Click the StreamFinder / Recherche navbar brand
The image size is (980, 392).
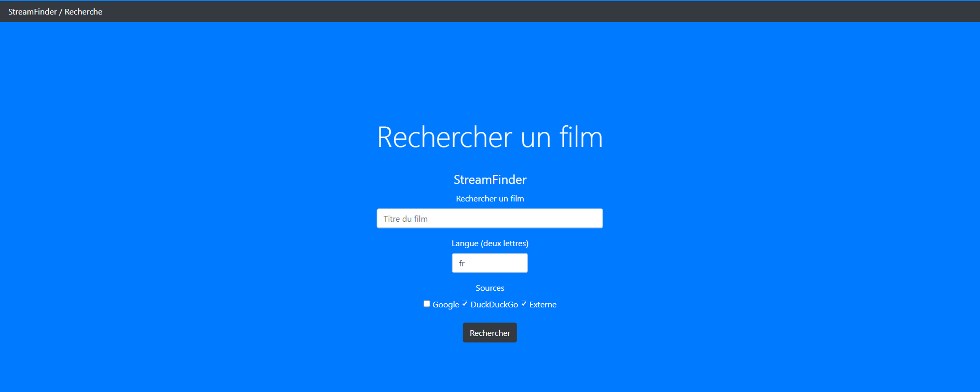point(55,11)
